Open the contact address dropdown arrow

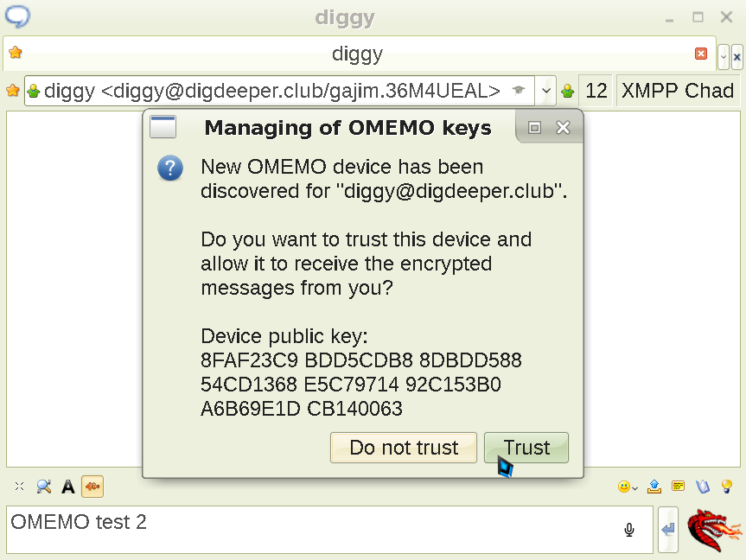pos(547,90)
